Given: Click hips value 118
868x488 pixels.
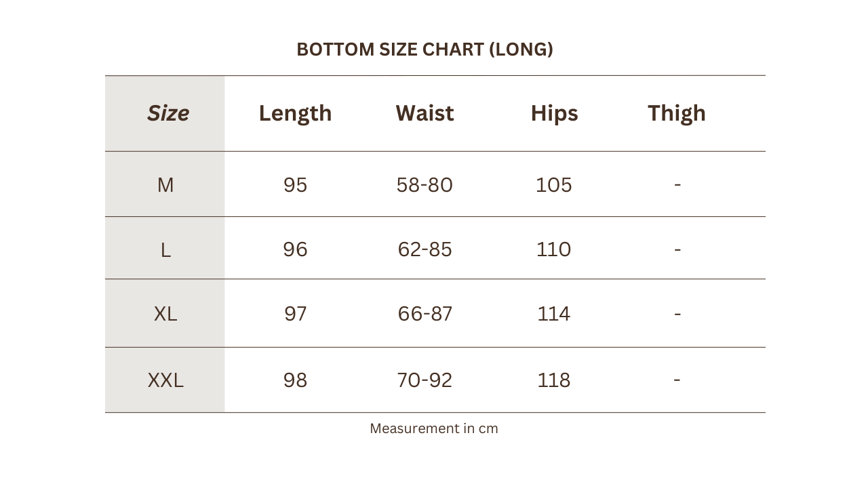Looking at the screenshot, I should [x=554, y=380].
